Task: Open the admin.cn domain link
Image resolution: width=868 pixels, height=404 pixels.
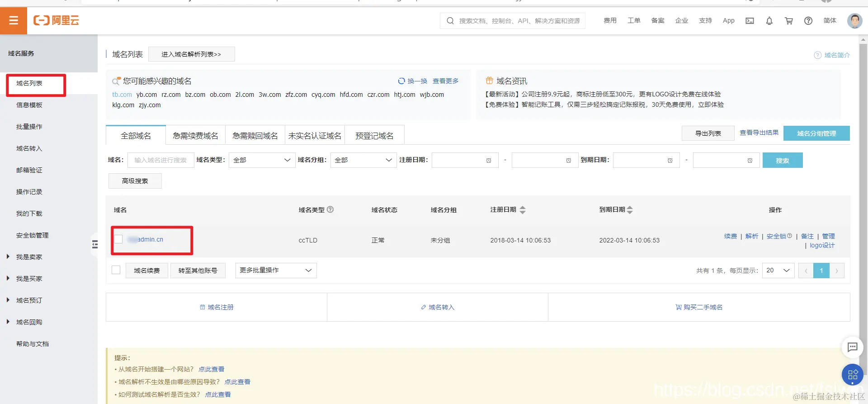Action: coord(145,239)
